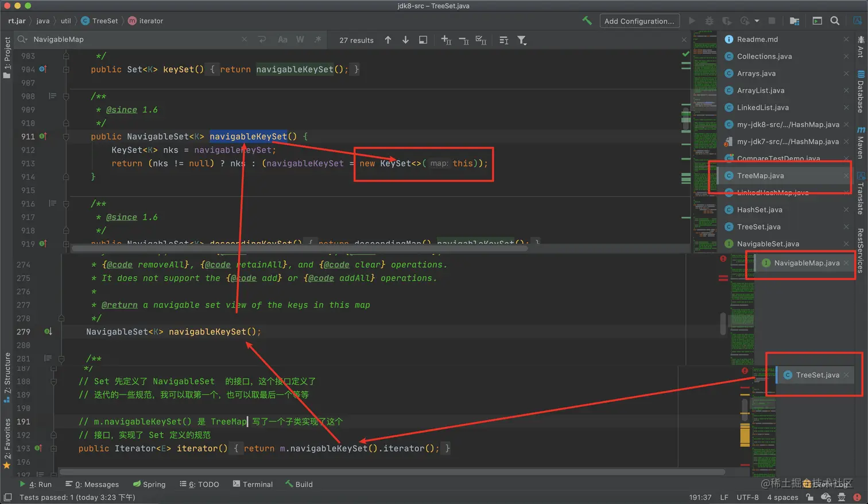Unselect occurrence icon in find bar

[464, 40]
